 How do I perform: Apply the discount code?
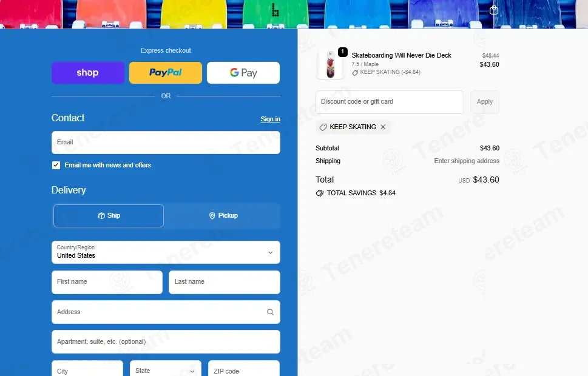coord(484,102)
